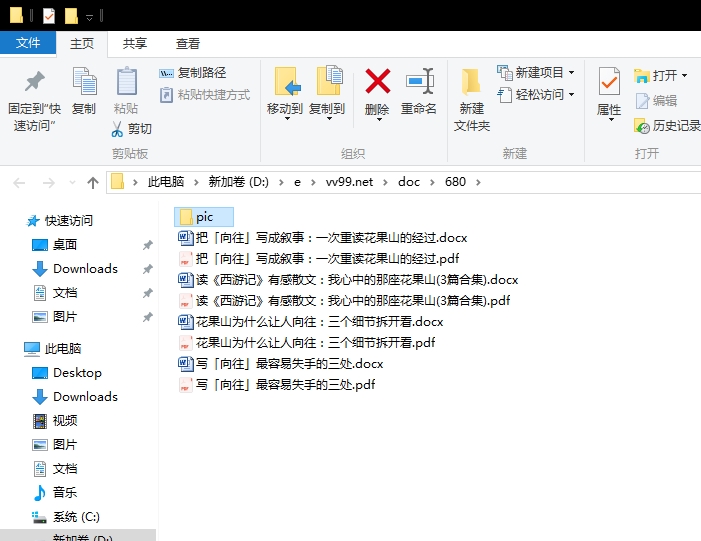Expand chevron after w99.net in address bar
The width and height of the screenshot is (701, 541).
coord(385,182)
